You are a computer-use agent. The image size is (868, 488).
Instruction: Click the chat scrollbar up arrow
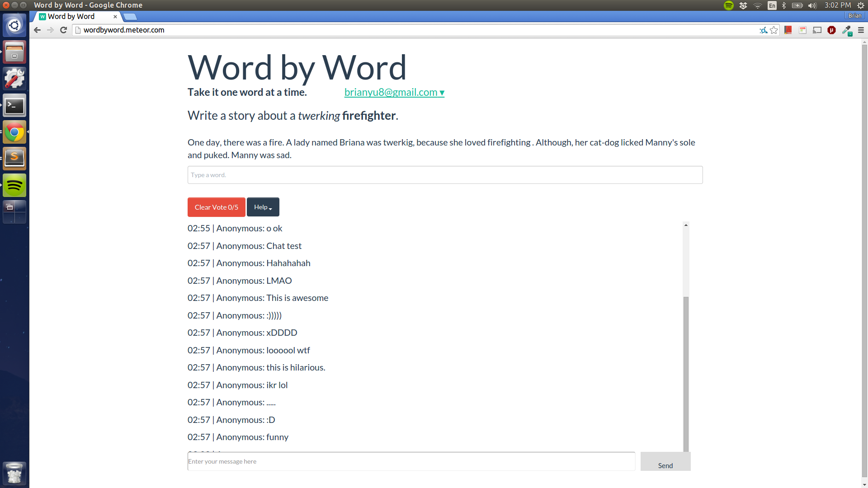[x=686, y=225]
